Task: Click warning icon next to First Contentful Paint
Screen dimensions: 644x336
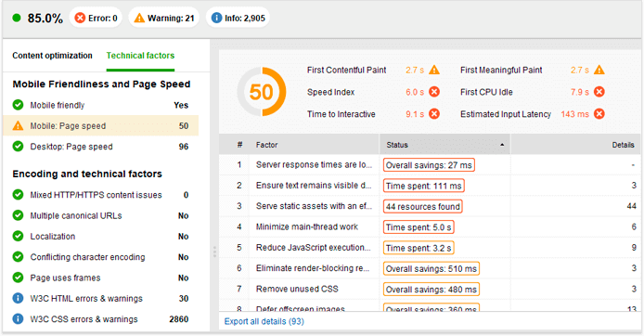Action: (434, 70)
